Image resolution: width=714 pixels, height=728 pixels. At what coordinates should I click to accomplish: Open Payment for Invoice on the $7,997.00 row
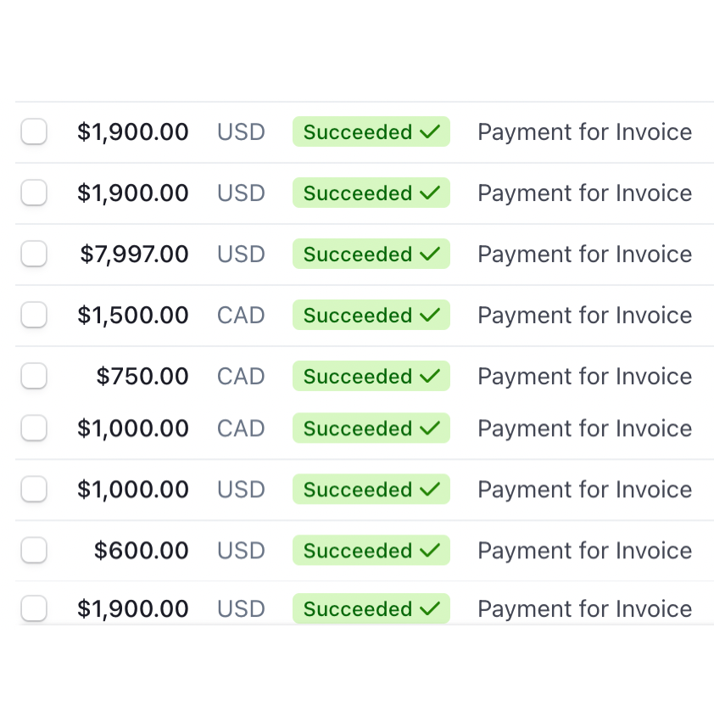[x=584, y=254]
